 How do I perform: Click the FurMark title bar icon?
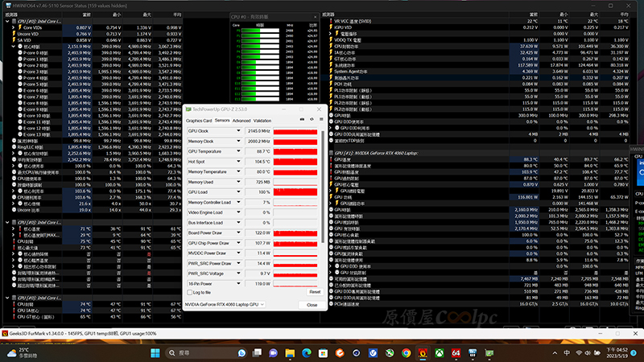(x=5, y=334)
